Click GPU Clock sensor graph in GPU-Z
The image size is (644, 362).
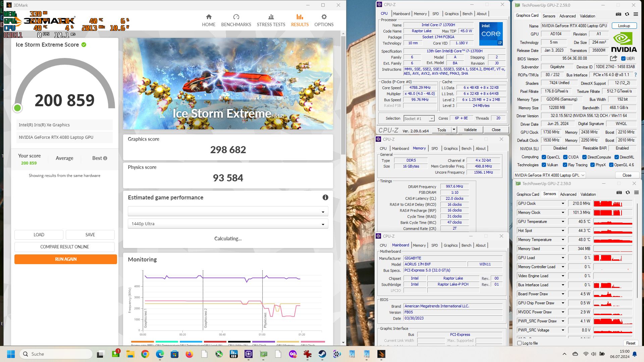pyautogui.click(x=613, y=203)
